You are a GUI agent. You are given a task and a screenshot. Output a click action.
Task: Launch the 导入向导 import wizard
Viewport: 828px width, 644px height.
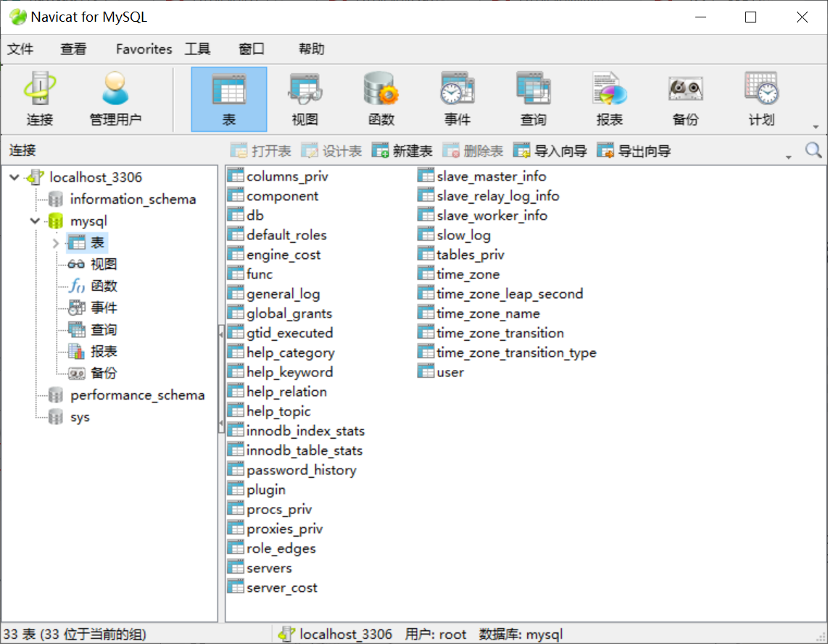547,150
